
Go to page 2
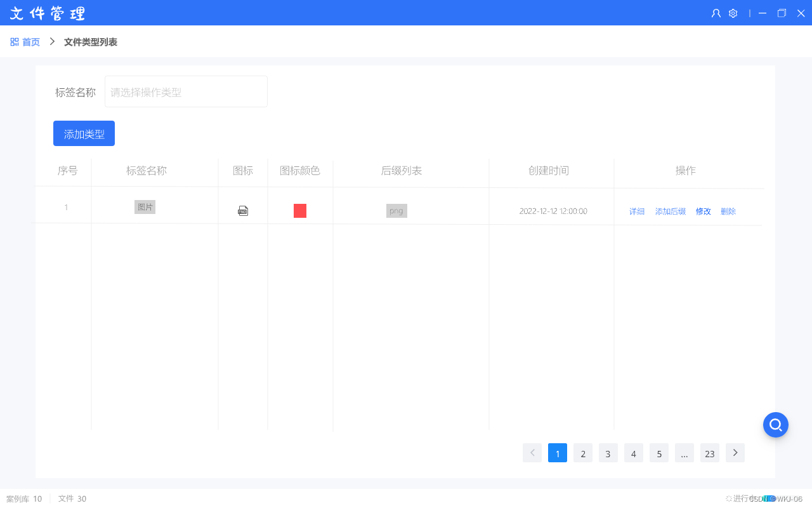583,453
